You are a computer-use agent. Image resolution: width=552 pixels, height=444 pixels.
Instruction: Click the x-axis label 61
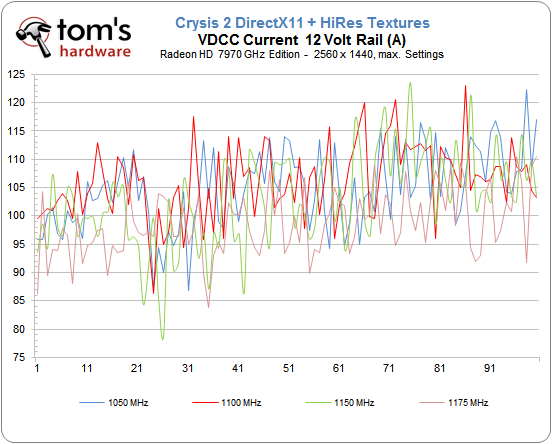pos(339,368)
